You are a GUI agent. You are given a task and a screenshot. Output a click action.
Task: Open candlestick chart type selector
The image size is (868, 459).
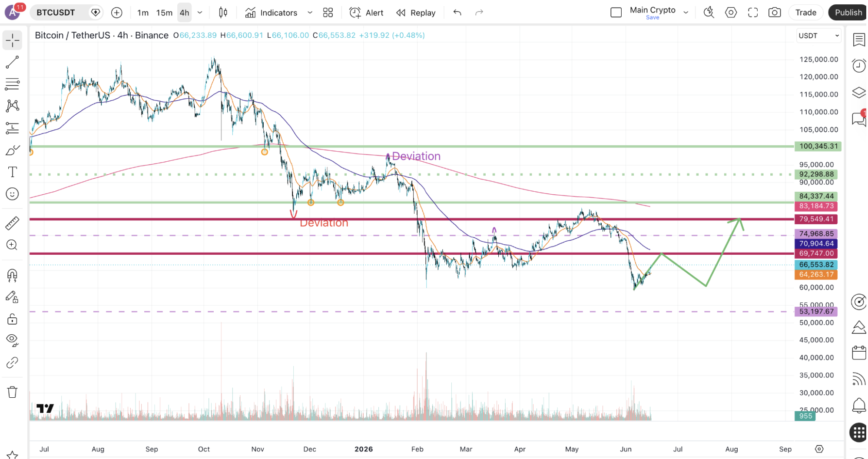pos(223,13)
